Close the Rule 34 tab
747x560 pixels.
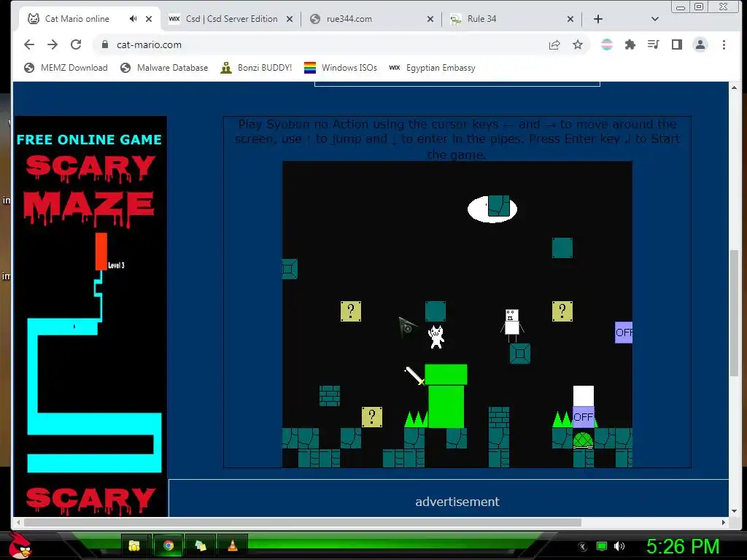click(x=570, y=19)
